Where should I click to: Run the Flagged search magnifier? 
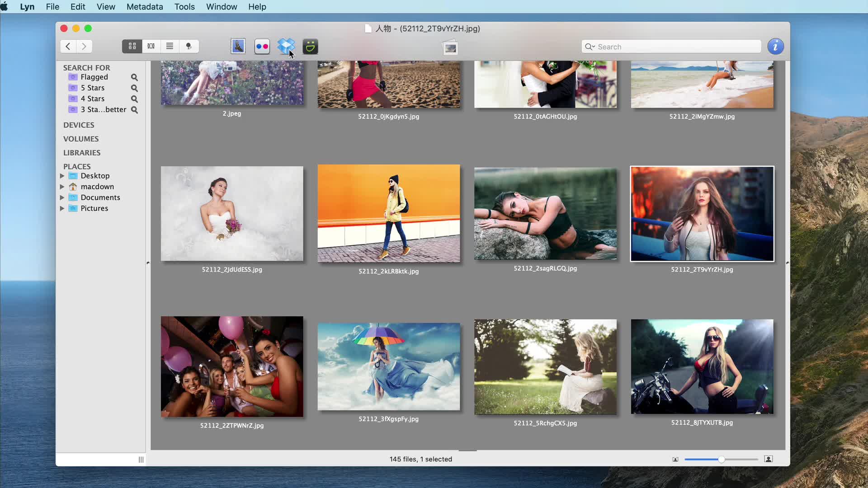point(134,77)
